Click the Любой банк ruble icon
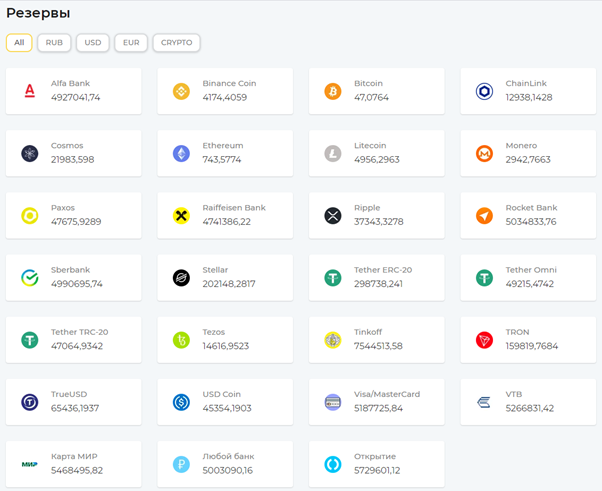The width and height of the screenshot is (602, 491). (x=181, y=465)
